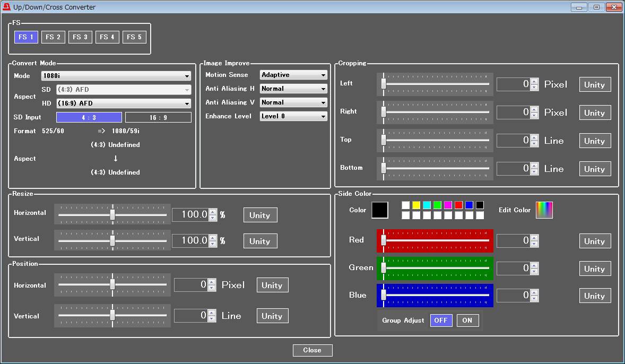Pick the cyan preset color swatch
625x364 pixels.
click(427, 205)
